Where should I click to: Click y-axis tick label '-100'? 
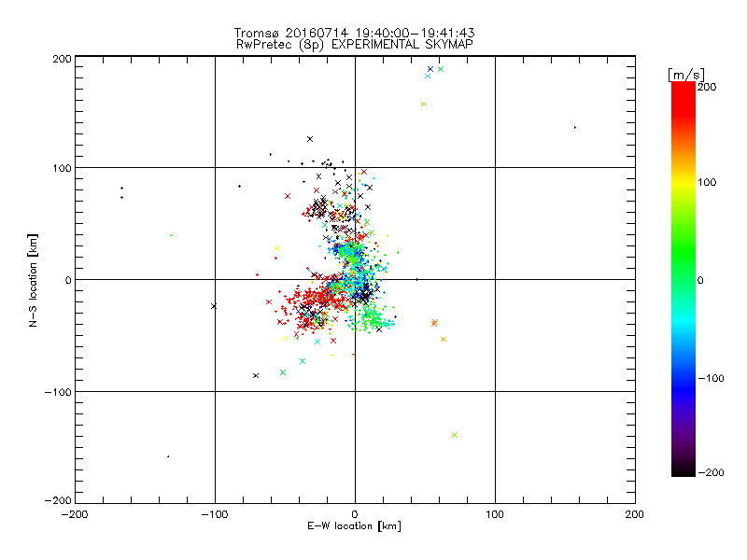(58, 392)
